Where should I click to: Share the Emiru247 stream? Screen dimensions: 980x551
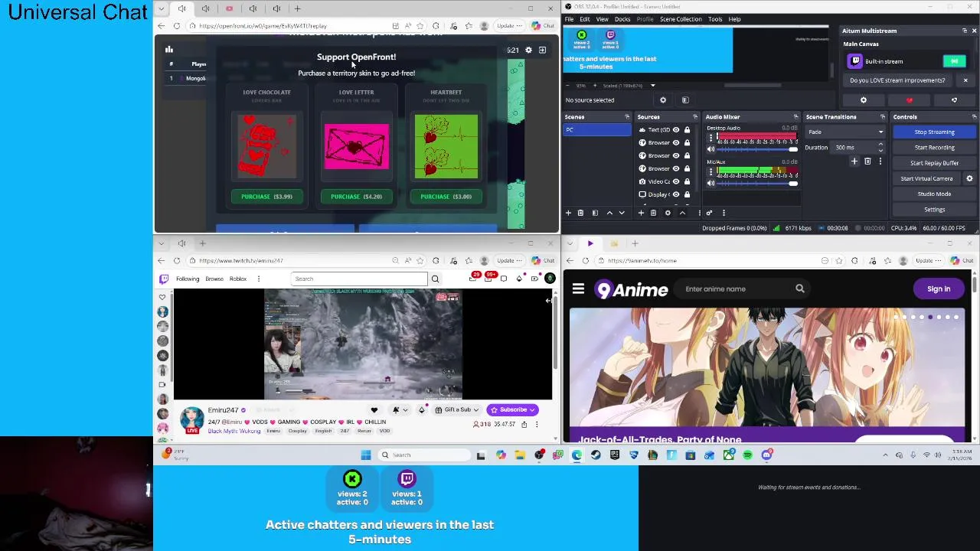point(524,424)
